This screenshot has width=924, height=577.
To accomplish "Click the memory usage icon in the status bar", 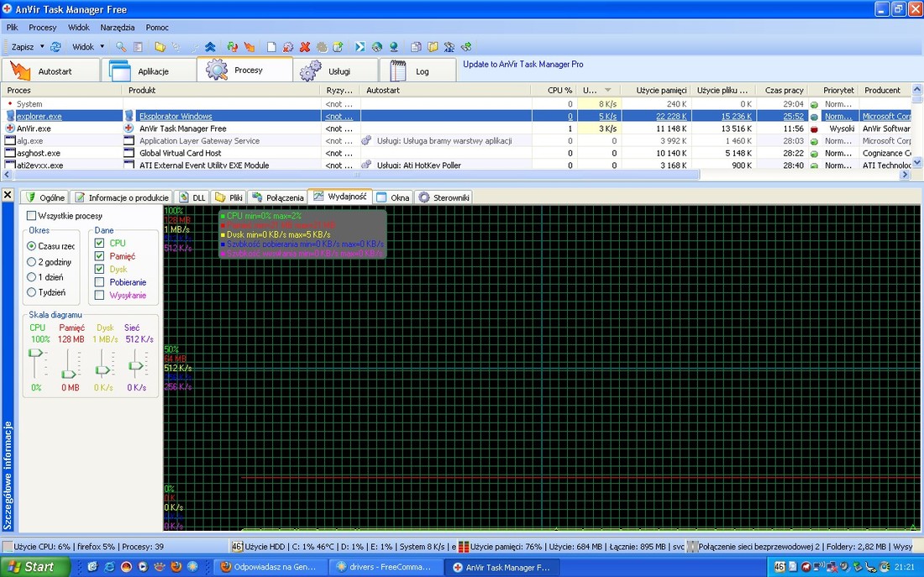I will point(464,547).
